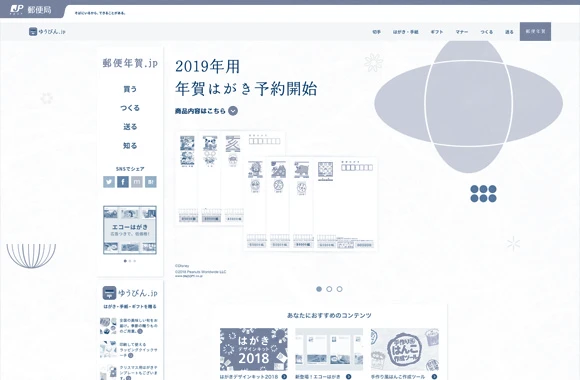
Task: Share the page via the Twitter icon
Action: [109, 182]
